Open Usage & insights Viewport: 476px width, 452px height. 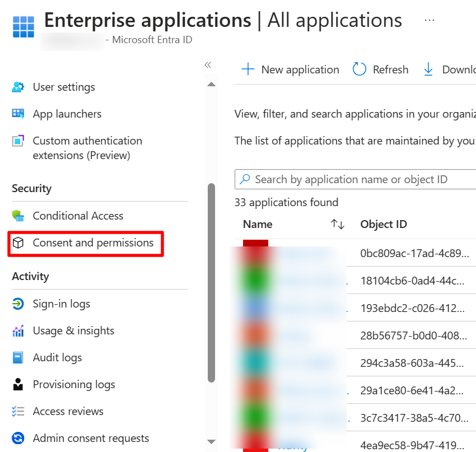(73, 330)
